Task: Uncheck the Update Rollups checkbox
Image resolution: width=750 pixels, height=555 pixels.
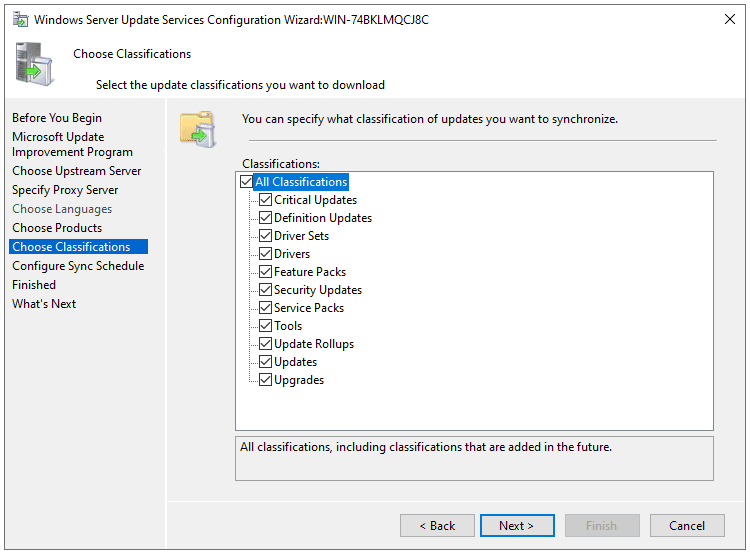Action: pyautogui.click(x=265, y=344)
